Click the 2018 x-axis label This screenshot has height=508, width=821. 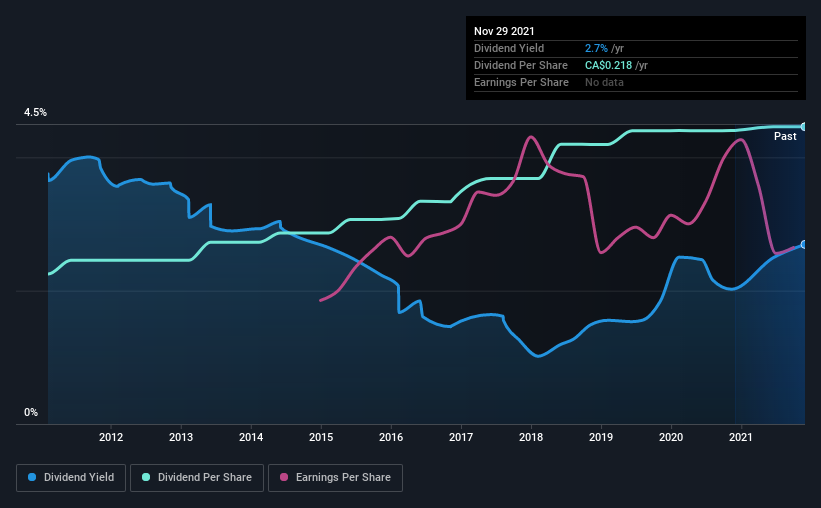pyautogui.click(x=531, y=437)
